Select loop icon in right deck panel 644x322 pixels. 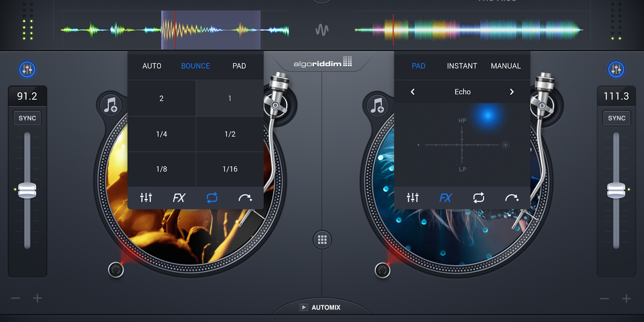[479, 198]
